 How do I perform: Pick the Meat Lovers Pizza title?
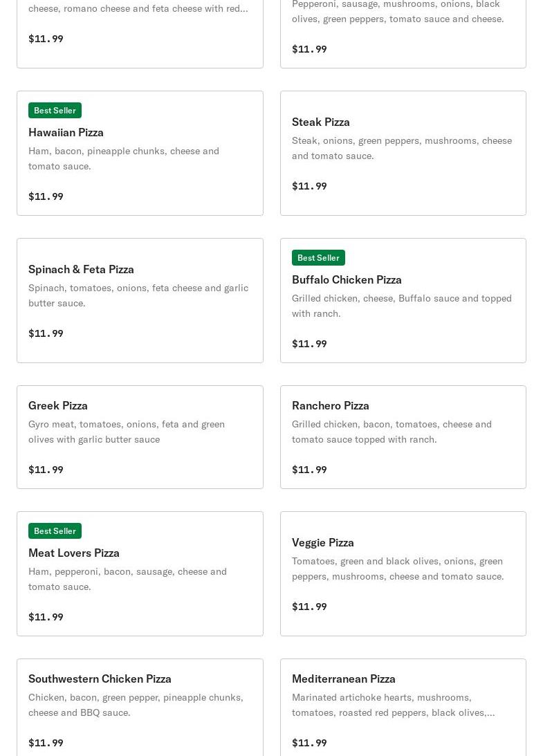74,553
